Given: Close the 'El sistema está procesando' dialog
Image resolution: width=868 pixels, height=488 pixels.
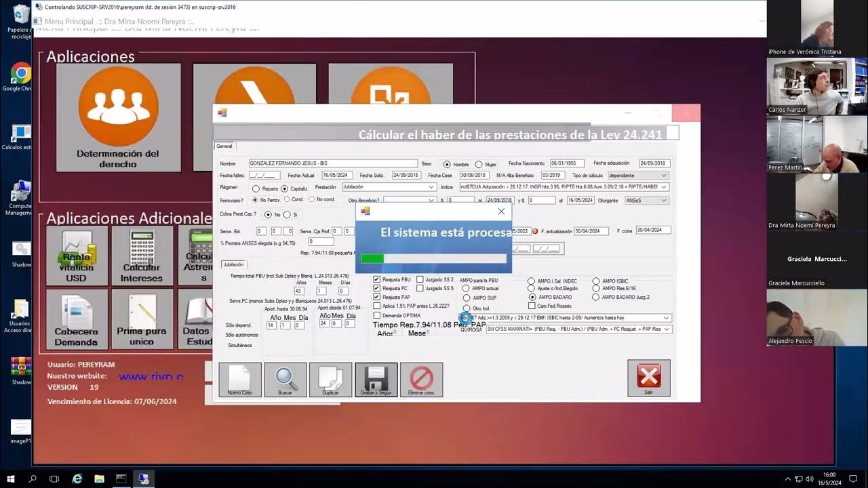Looking at the screenshot, I should [501, 211].
